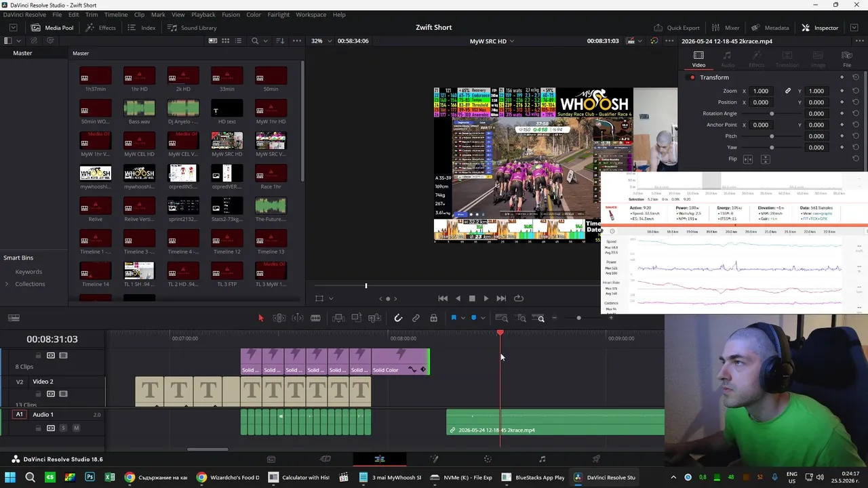Toggle the Transform section enable dot
This screenshot has width=868, height=488.
[x=692, y=77]
